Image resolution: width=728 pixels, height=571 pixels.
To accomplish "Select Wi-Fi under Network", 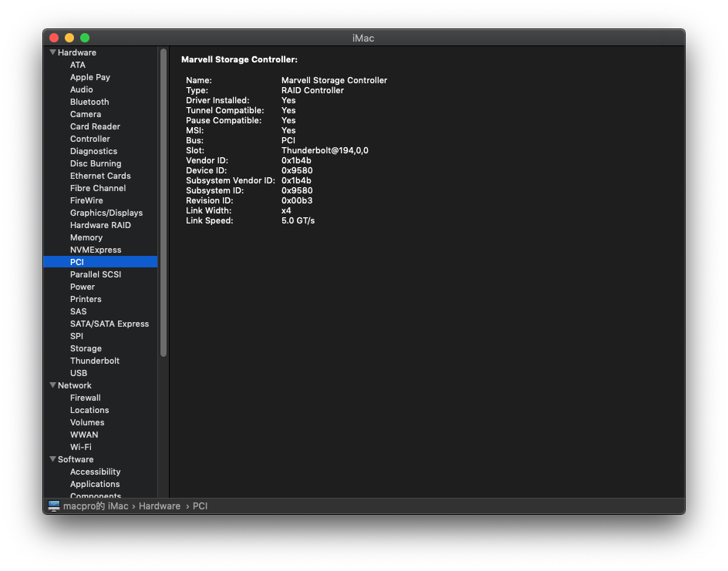I will [81, 447].
